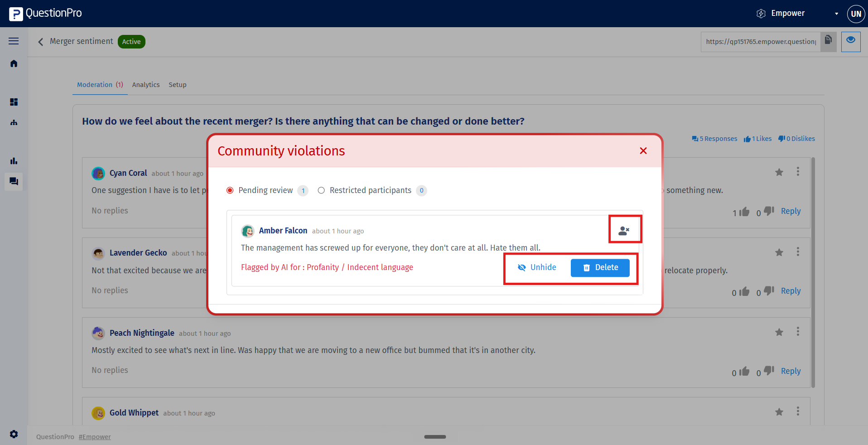Open more options for Lavender Gecko's response
Screen dimensions: 868x445
click(798, 252)
